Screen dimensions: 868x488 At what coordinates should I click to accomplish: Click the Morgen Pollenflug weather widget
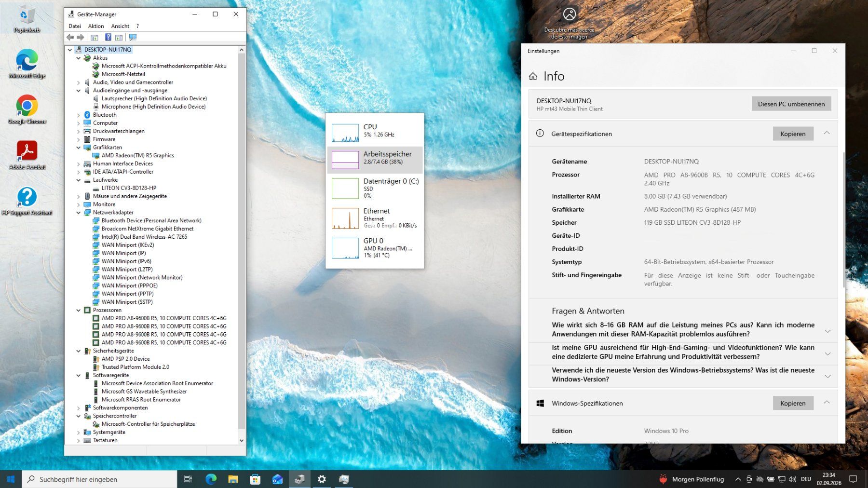coord(692,479)
